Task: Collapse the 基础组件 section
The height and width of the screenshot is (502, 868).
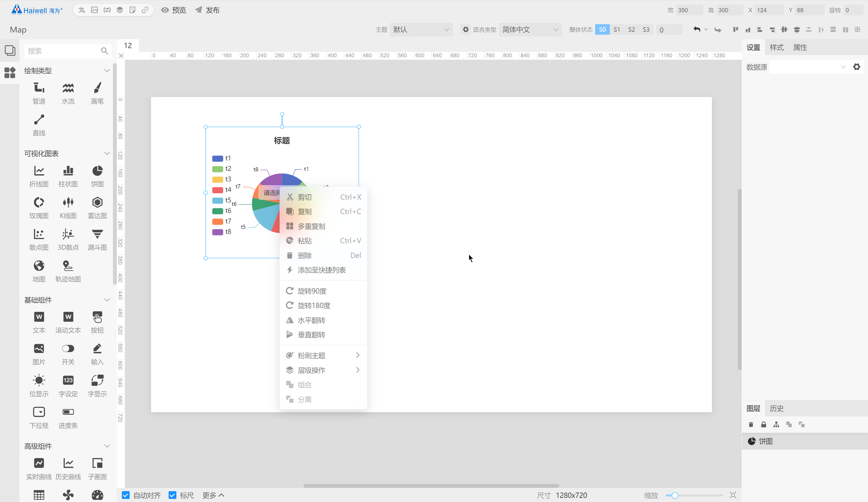Action: (107, 300)
